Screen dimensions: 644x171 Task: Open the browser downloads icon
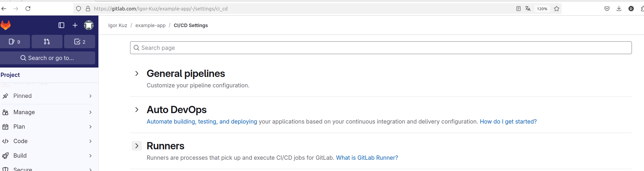pos(619,9)
